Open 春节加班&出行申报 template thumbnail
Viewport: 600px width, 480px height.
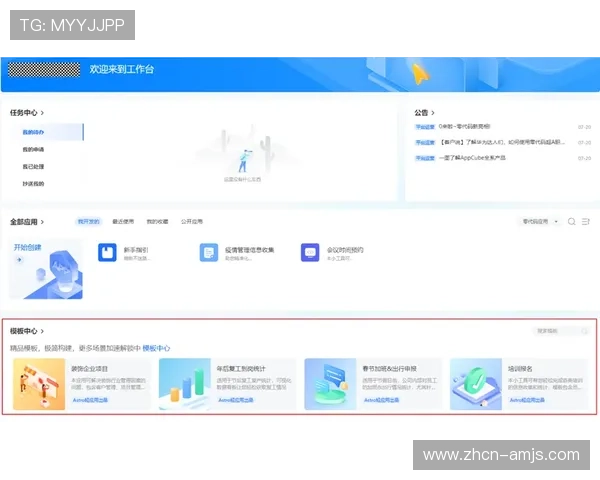coord(330,384)
